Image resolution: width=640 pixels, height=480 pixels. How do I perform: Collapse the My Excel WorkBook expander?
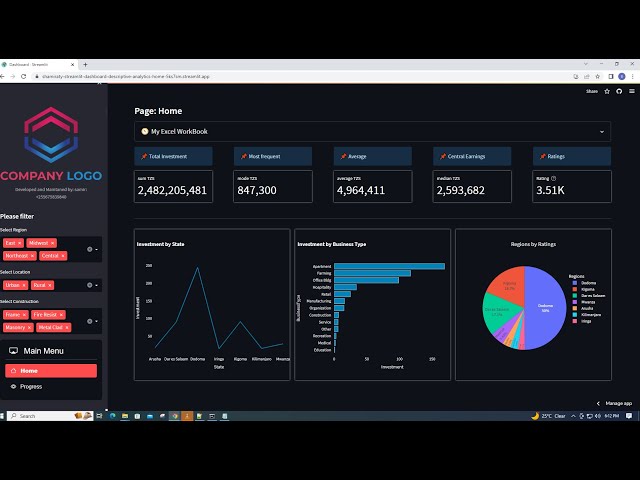pyautogui.click(x=602, y=131)
